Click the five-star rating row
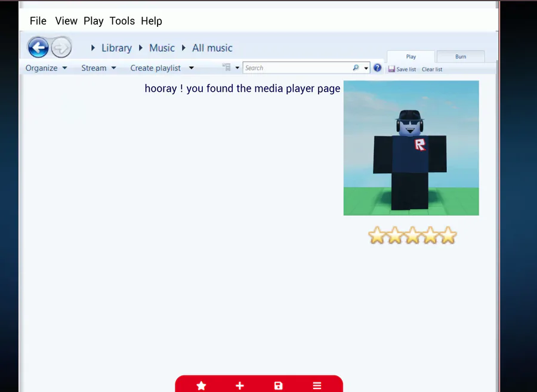 (412, 235)
